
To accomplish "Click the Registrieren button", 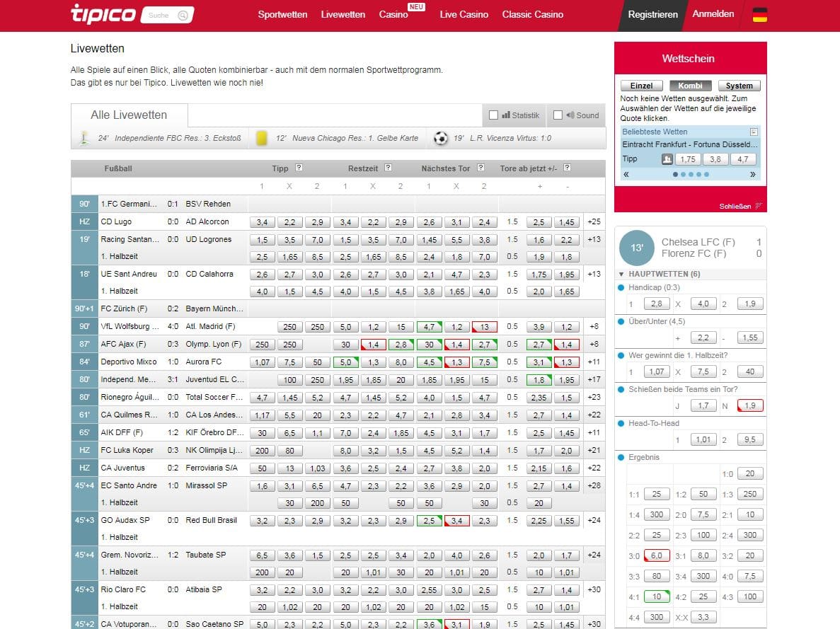I will pos(652,15).
